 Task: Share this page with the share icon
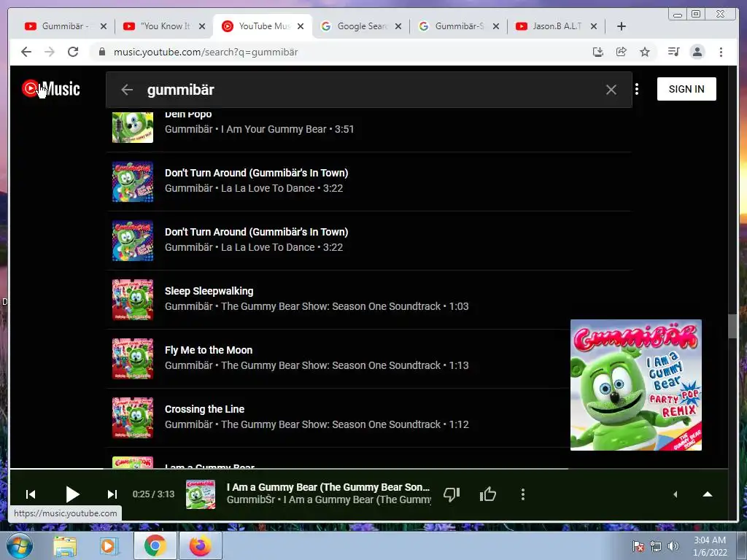pyautogui.click(x=622, y=52)
